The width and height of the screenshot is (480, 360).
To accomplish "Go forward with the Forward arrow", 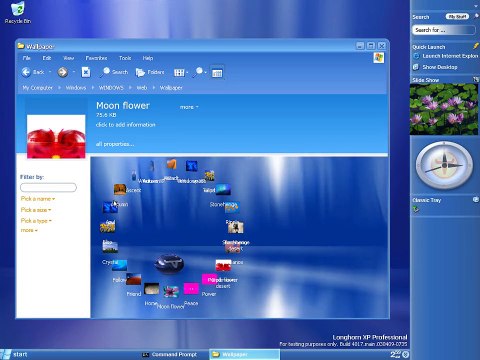I will pos(63,72).
